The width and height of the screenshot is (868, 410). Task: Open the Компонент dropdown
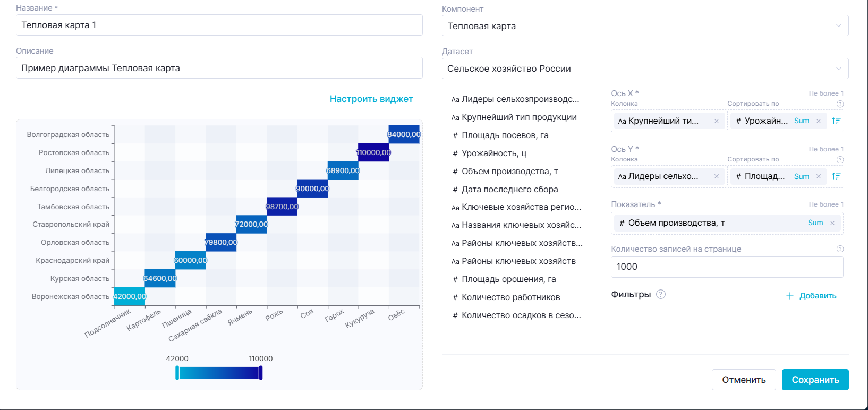click(x=645, y=26)
